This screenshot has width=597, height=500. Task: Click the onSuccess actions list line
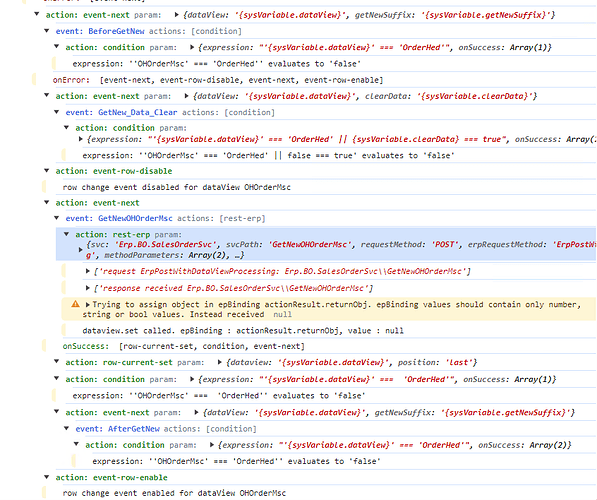[x=184, y=346]
